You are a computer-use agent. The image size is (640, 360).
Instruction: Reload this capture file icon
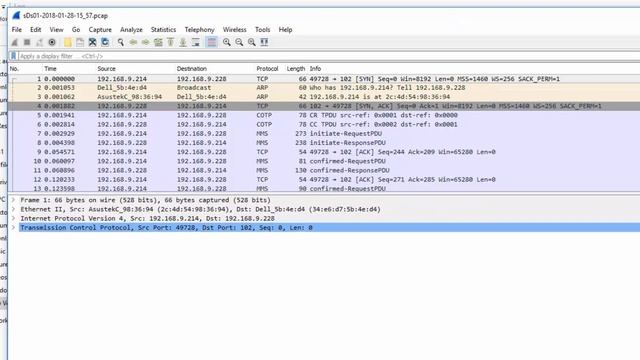105,42
